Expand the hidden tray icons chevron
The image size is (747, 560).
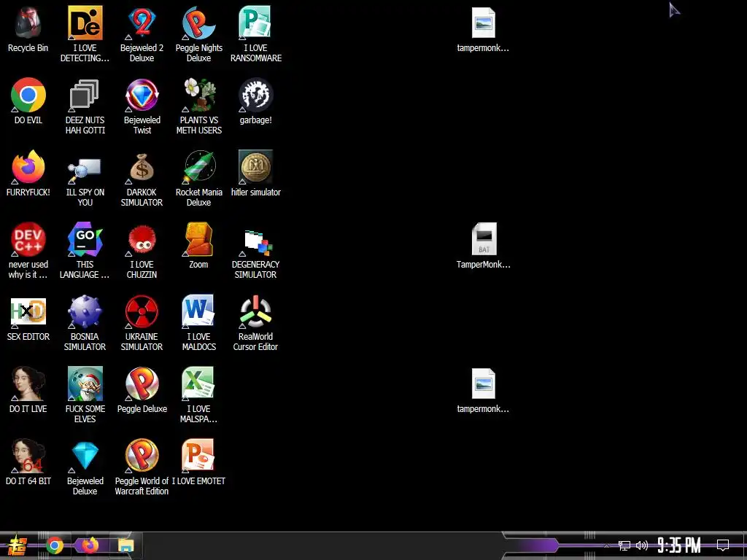[606, 545]
